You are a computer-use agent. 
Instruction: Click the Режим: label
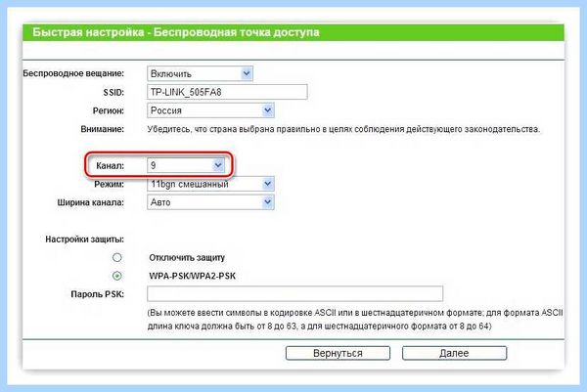pos(109,184)
